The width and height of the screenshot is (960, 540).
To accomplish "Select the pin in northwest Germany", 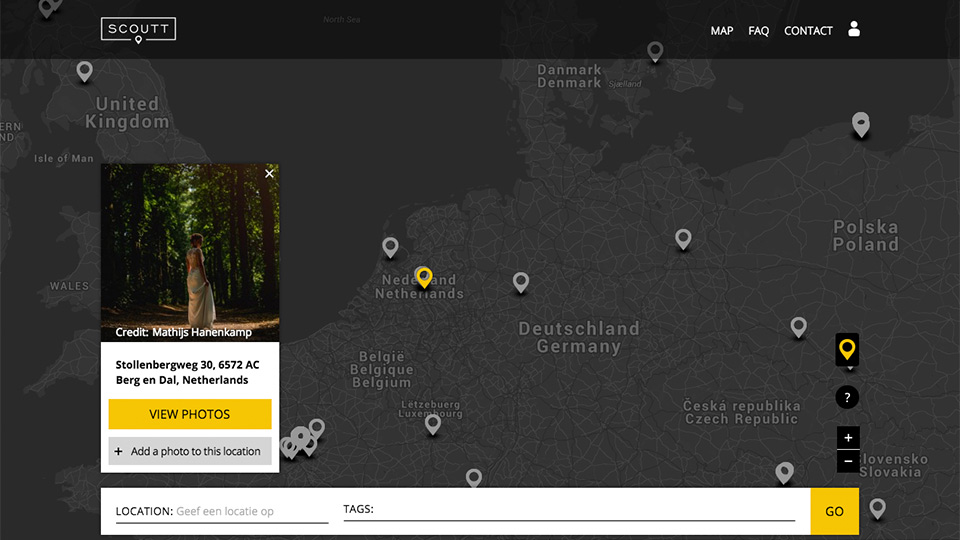I will click(520, 282).
